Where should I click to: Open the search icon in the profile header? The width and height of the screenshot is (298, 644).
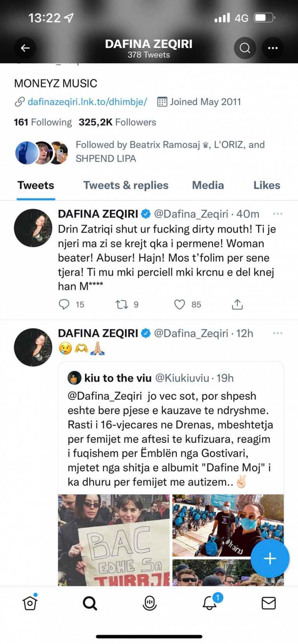[x=245, y=48]
